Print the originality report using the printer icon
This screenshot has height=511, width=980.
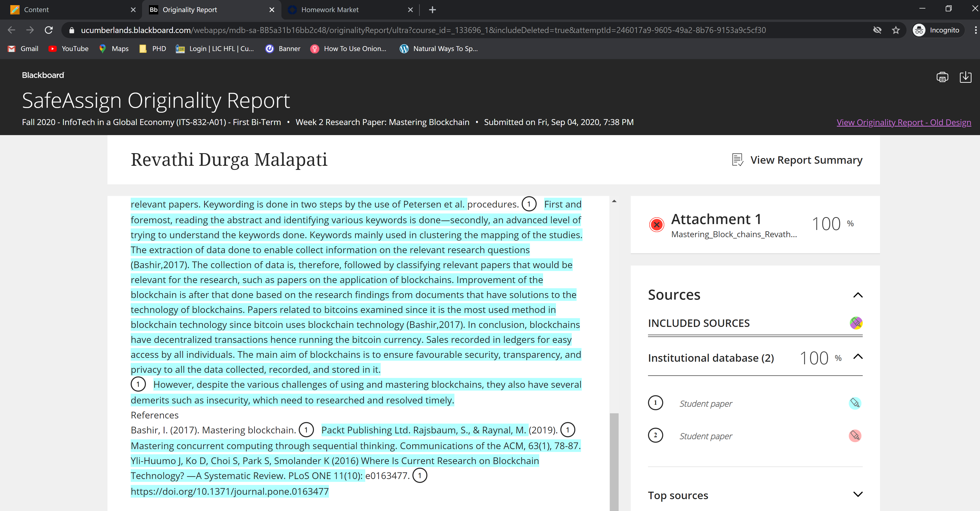point(942,77)
